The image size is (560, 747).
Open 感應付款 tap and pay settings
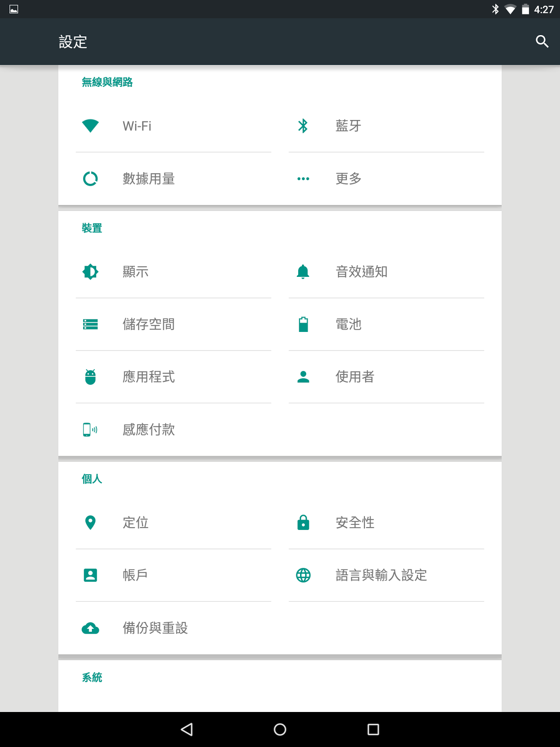pyautogui.click(x=148, y=430)
